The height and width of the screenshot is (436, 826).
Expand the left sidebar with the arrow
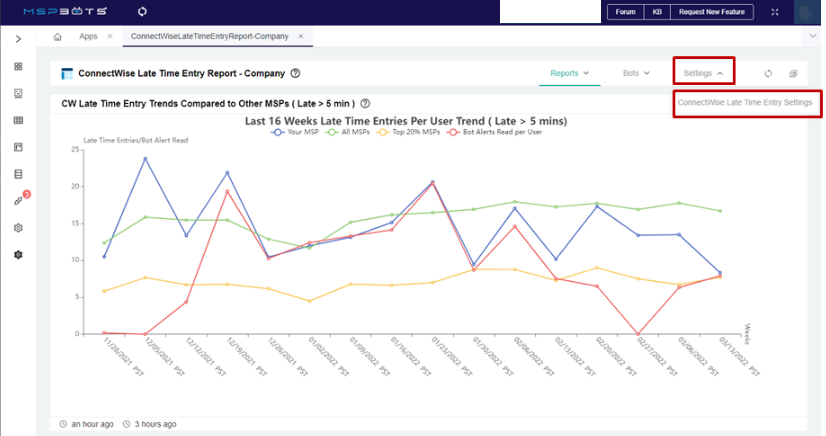18,38
